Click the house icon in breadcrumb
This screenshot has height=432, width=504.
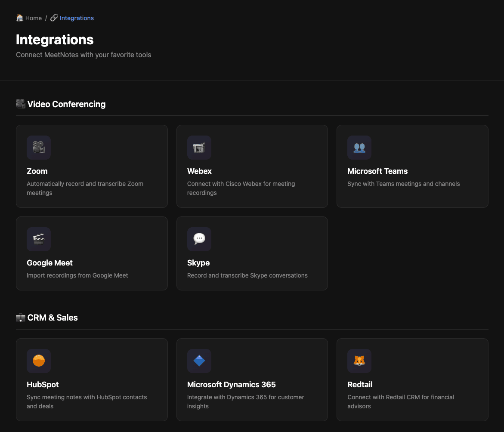(20, 18)
